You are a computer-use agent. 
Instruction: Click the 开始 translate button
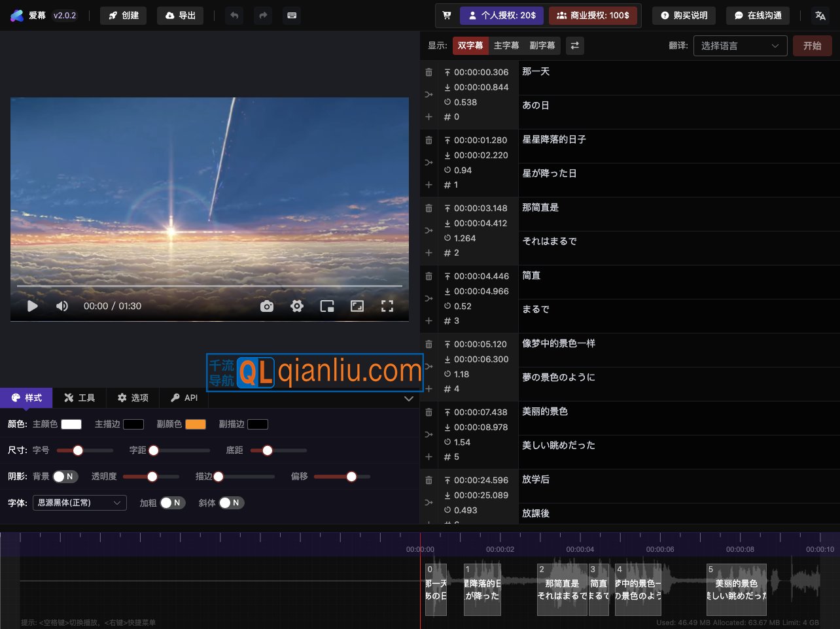coord(813,45)
